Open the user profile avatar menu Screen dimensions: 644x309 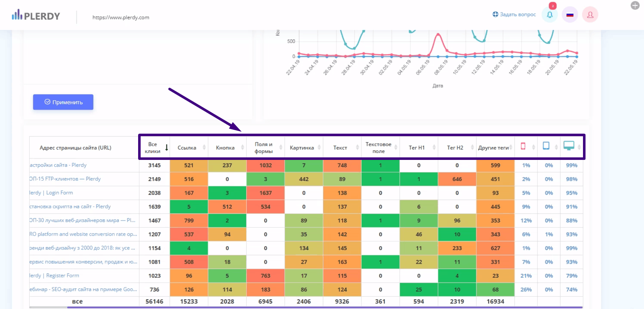coord(590,15)
